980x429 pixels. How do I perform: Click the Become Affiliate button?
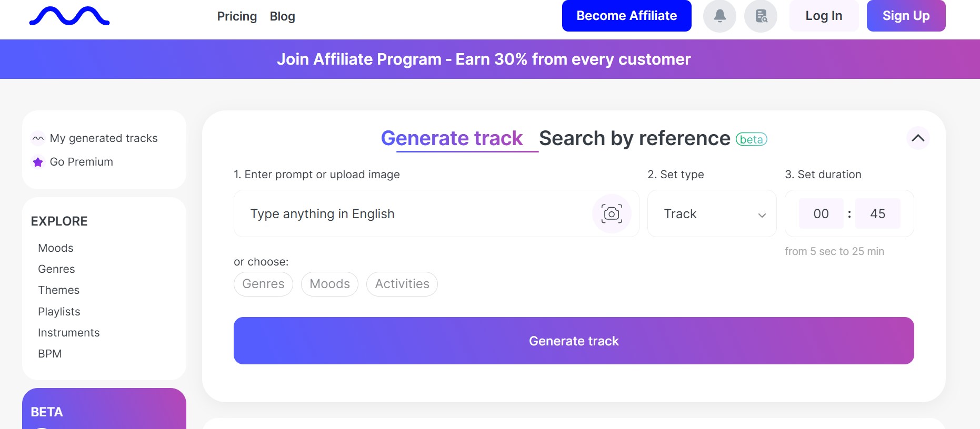(626, 16)
